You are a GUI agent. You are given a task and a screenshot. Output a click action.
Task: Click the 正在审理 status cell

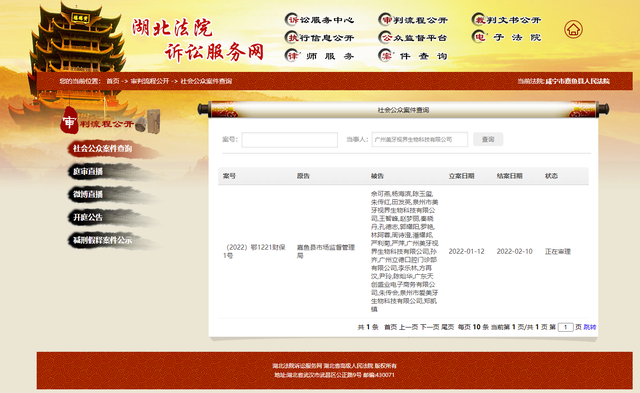point(558,251)
